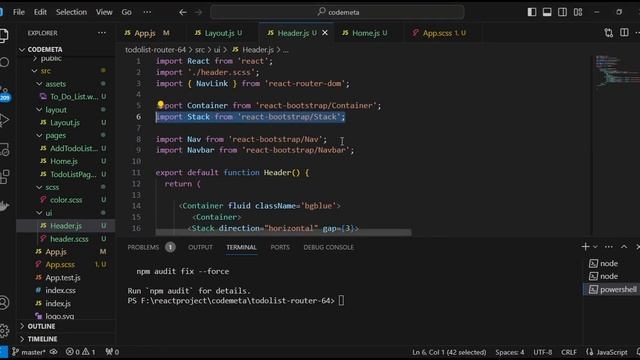The height and width of the screenshot is (360, 640).
Task: Open Explorer more actions ellipsis
Action: (102, 33)
